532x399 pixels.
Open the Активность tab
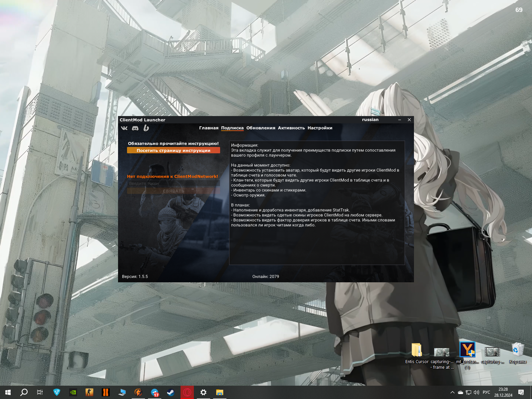[x=291, y=128]
